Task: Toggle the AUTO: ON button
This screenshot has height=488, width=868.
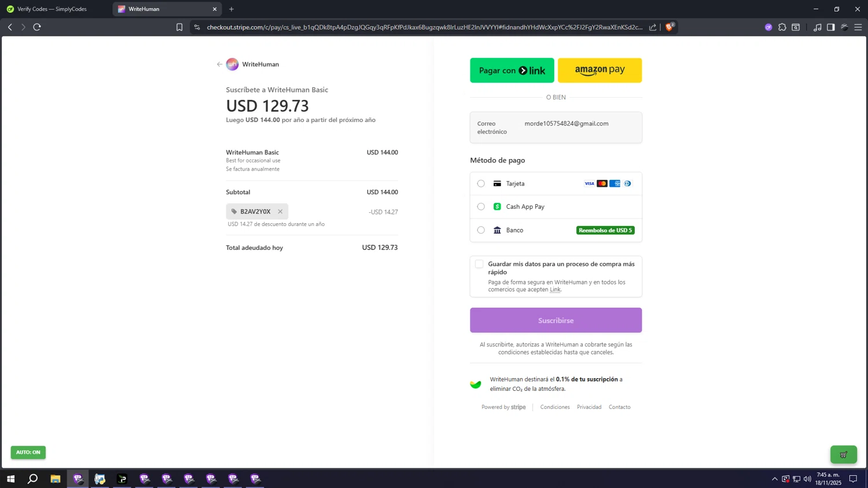Action: point(28,452)
